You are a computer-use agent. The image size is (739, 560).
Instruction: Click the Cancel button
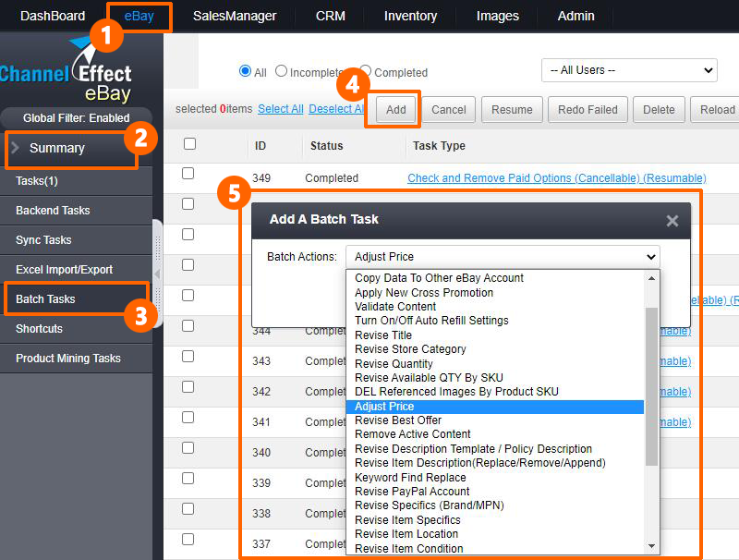pyautogui.click(x=449, y=109)
